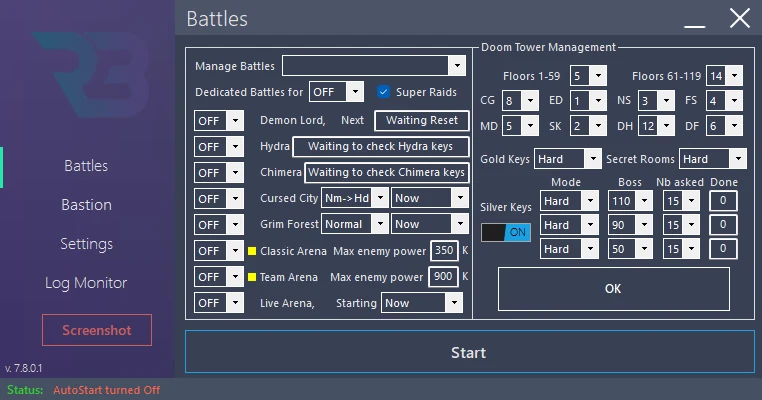The image size is (762, 400).
Task: Open Classic Arena OFF dropdown
Action: tap(219, 251)
